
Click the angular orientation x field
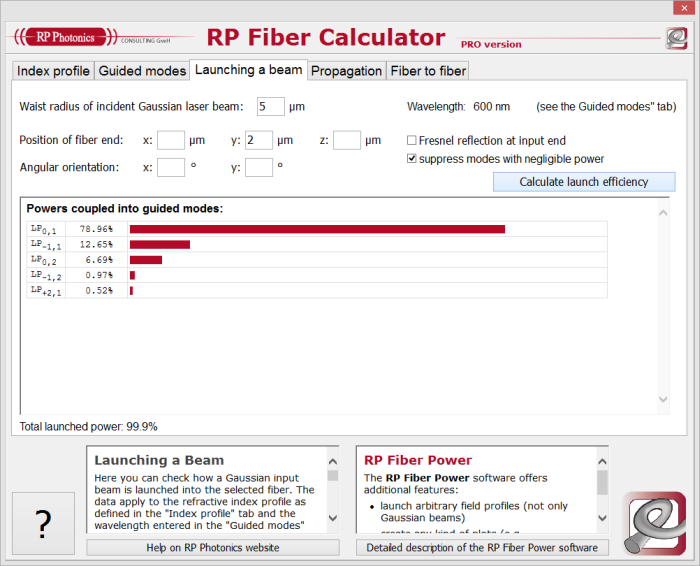pyautogui.click(x=170, y=167)
